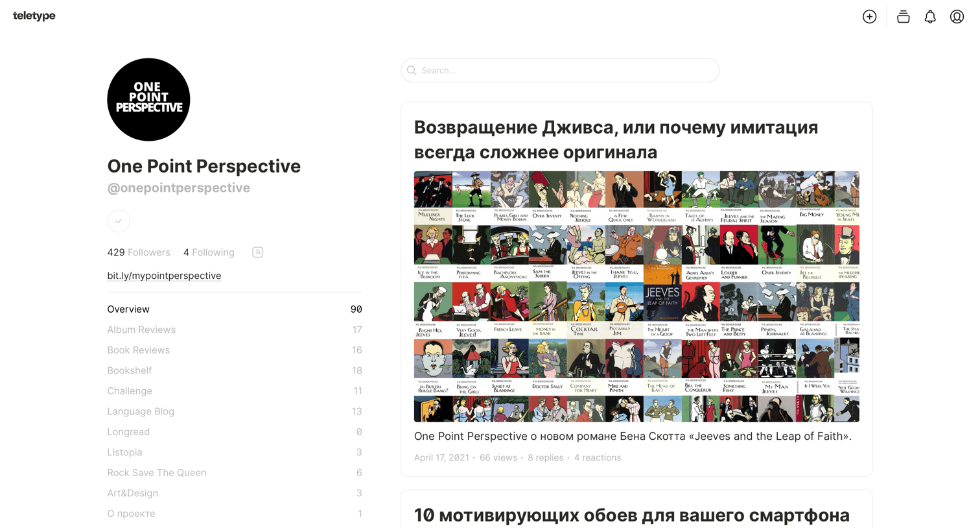This screenshot has width=980, height=528.
Task: Select the Longread section
Action: pos(235,432)
